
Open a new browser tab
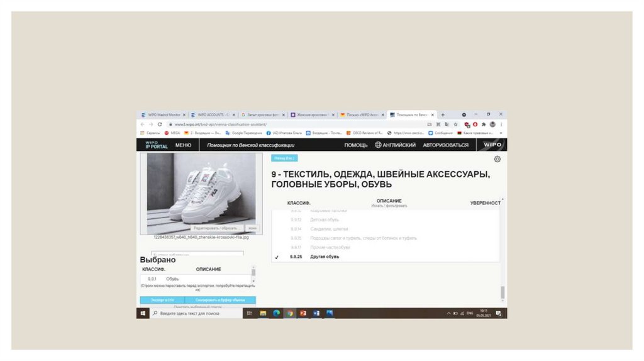coord(443,115)
